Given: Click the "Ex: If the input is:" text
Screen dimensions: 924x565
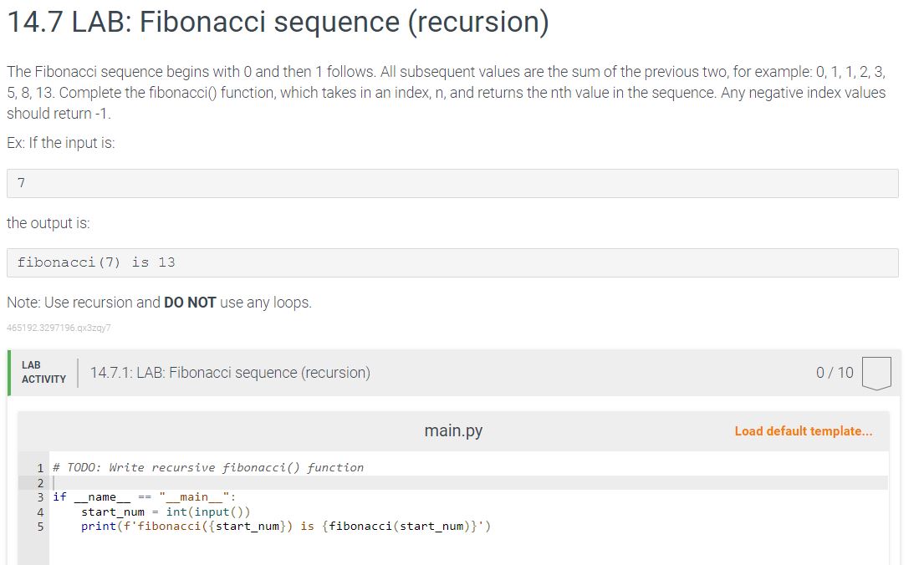Looking at the screenshot, I should 61,143.
